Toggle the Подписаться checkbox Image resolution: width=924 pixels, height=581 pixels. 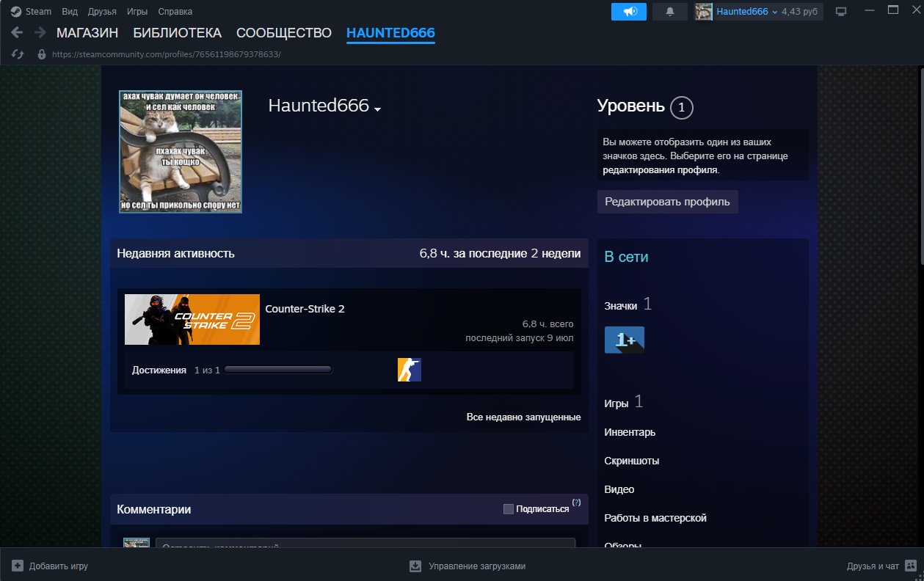509,509
